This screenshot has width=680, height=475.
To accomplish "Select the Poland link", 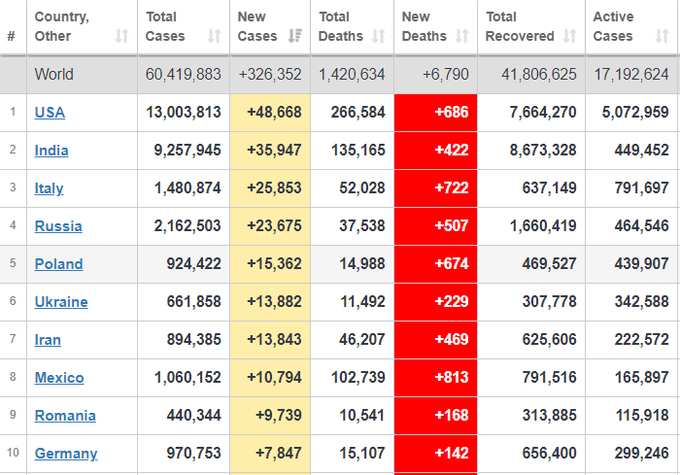I will [58, 264].
